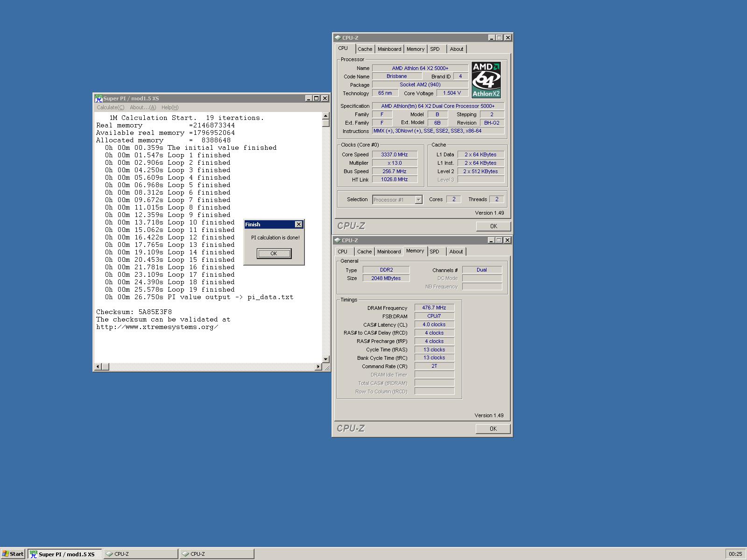Image resolution: width=747 pixels, height=560 pixels.
Task: Select the Mainboard tab in upper CPU-Z
Action: (389, 49)
